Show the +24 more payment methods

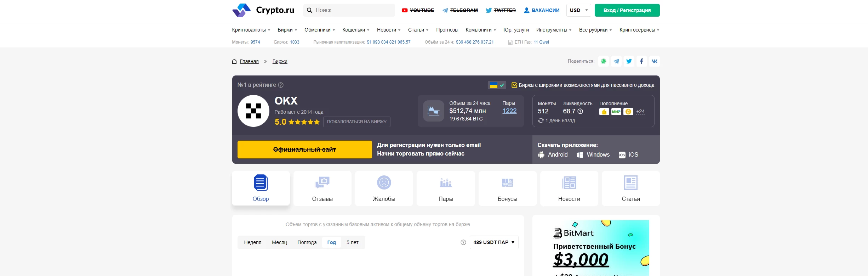(x=640, y=112)
